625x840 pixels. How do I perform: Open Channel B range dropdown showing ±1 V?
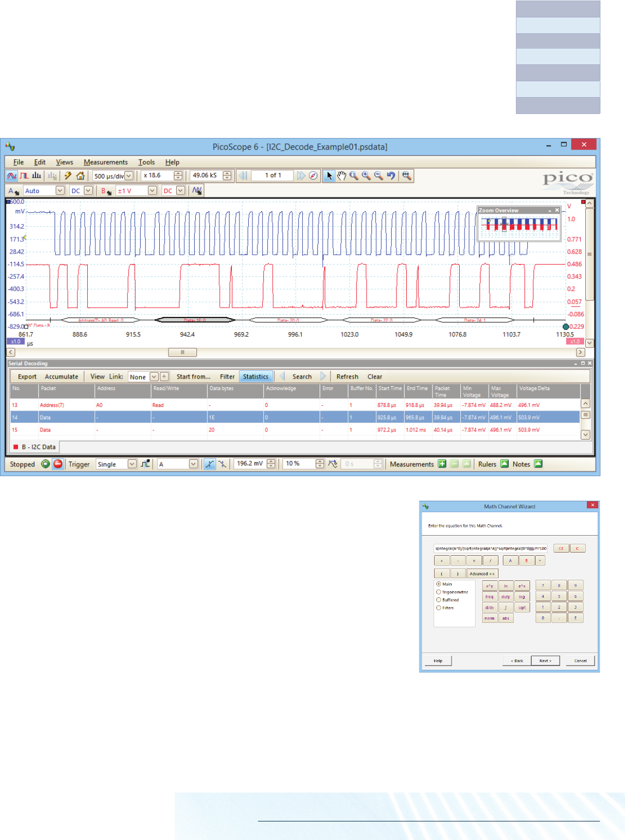[x=152, y=191]
